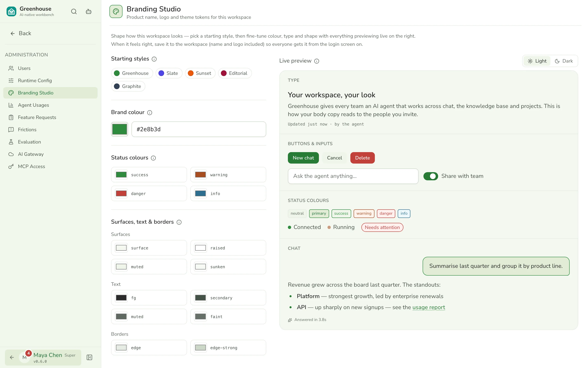
Task: Click the back arrow beside Maya Chen
Action: [x=12, y=357]
